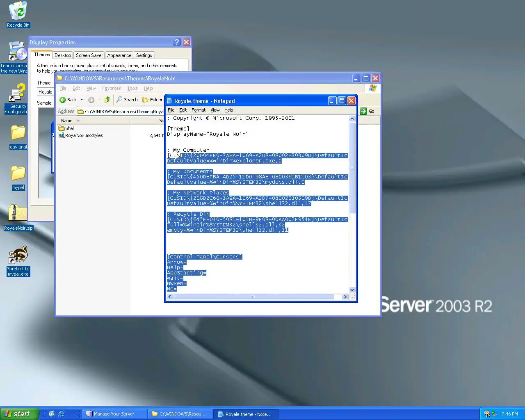This screenshot has height=420, width=525.
Task: Open Notepad View menu
Action: coord(215,110)
